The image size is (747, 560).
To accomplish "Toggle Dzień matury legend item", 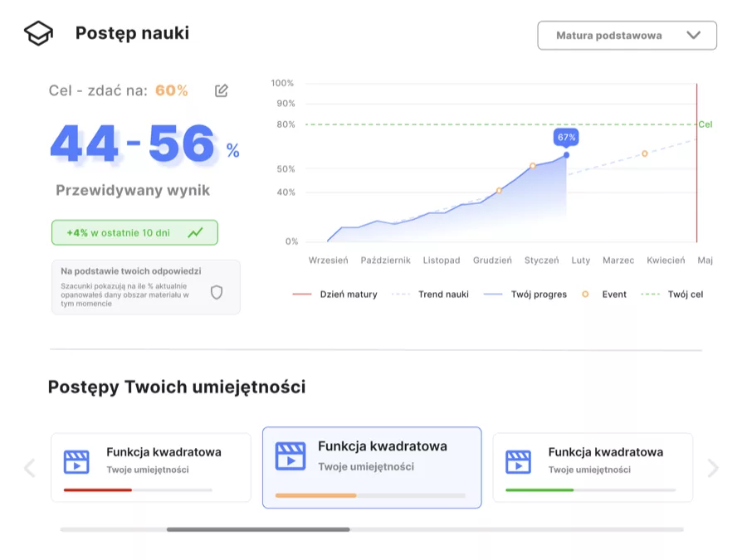I will click(335, 295).
